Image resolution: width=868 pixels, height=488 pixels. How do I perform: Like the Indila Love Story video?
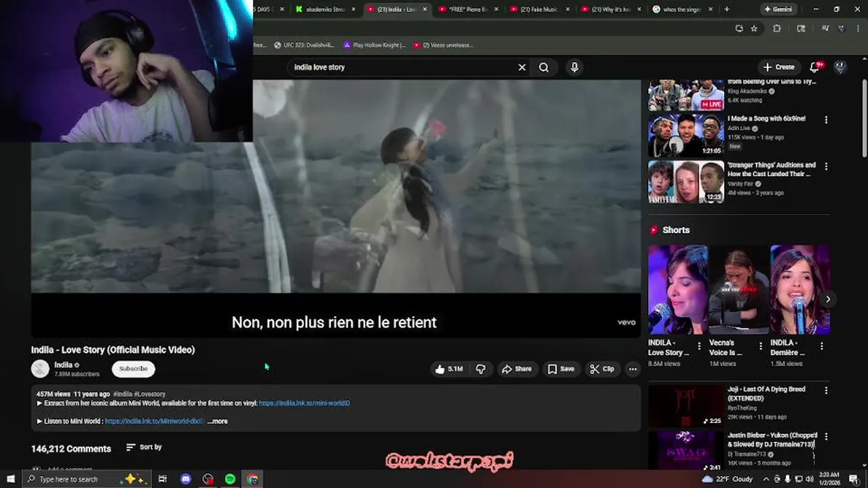[449, 369]
